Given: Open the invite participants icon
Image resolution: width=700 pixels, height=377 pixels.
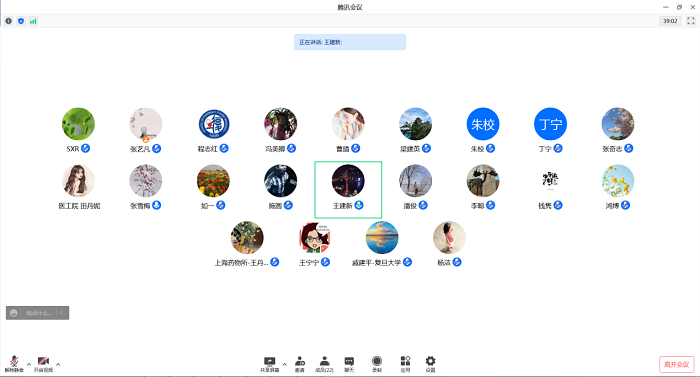Looking at the screenshot, I should point(300,364).
